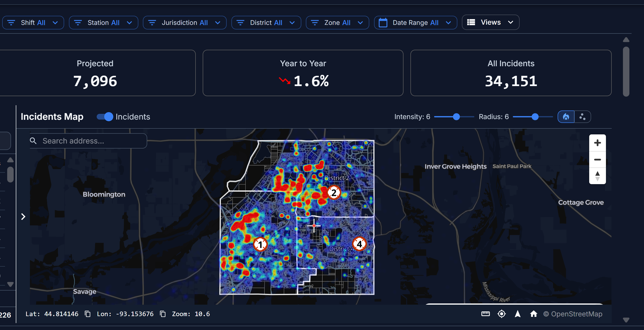Screen dimensions: 644x330
Task: Open the Date Range filter dropdown
Action: (415, 22)
